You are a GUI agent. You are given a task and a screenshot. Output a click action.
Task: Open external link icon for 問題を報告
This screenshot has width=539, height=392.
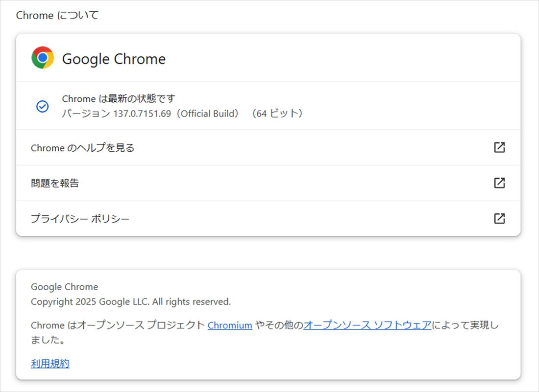click(499, 183)
